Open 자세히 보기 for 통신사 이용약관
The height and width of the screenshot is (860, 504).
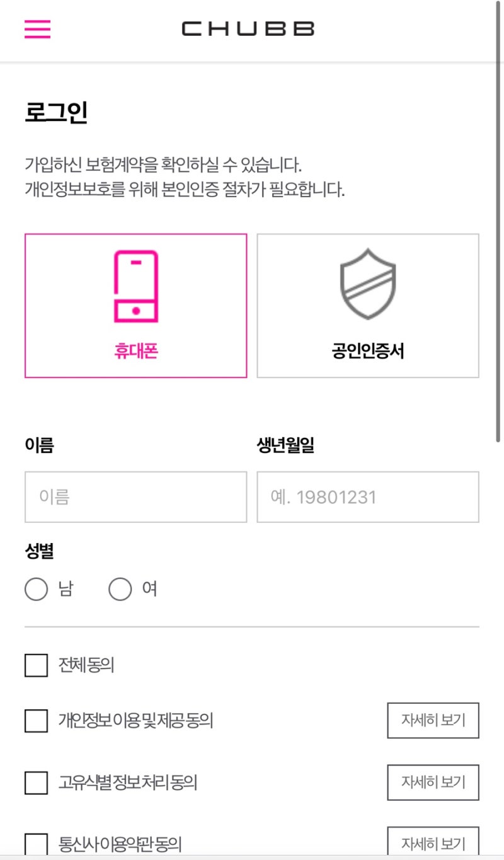[433, 842]
